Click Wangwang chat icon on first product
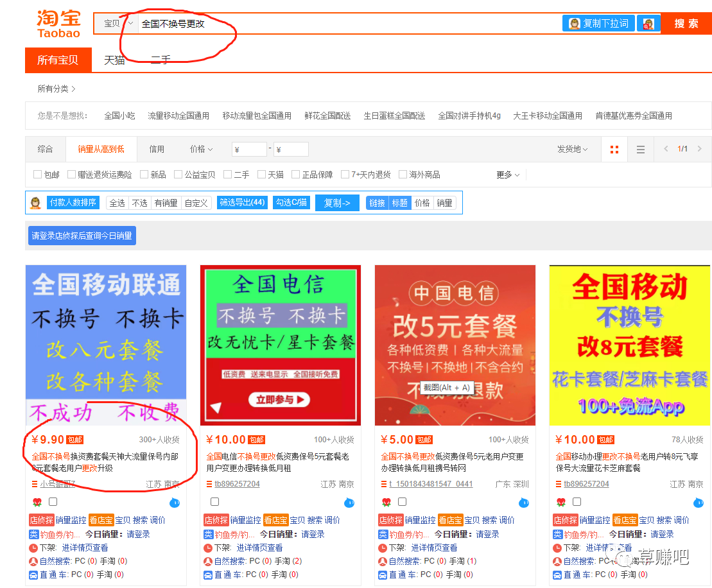712x588 pixels. pyautogui.click(x=175, y=502)
